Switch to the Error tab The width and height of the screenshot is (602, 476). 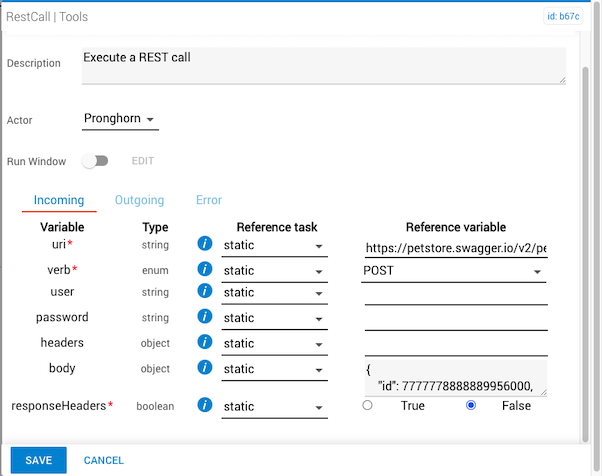click(x=208, y=200)
